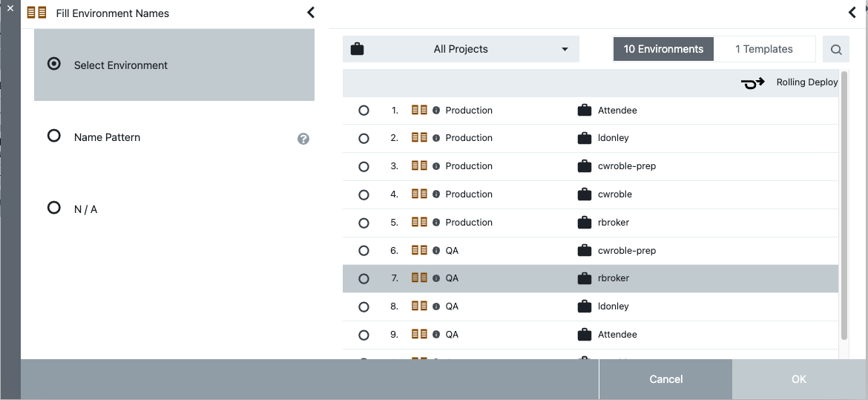The height and width of the screenshot is (400, 868).
Task: Click info icon on row 4 Production
Action: (x=436, y=194)
